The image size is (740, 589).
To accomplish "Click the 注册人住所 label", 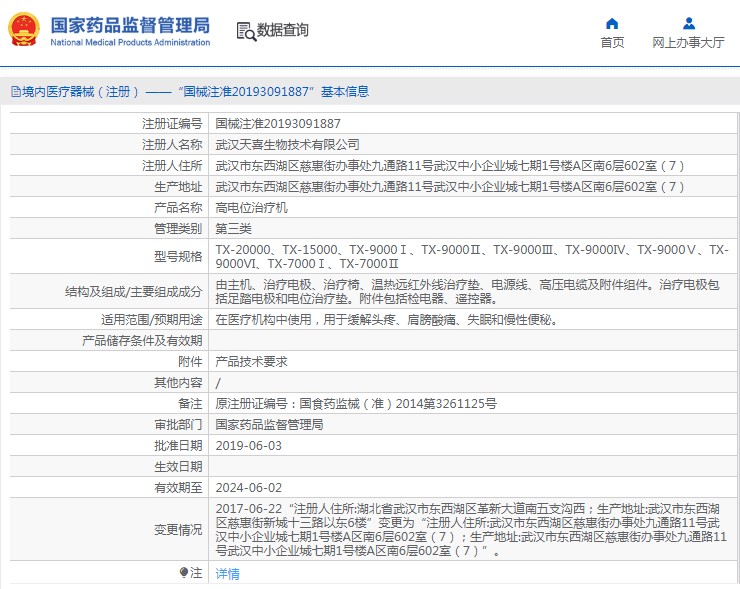I will pos(172,166).
